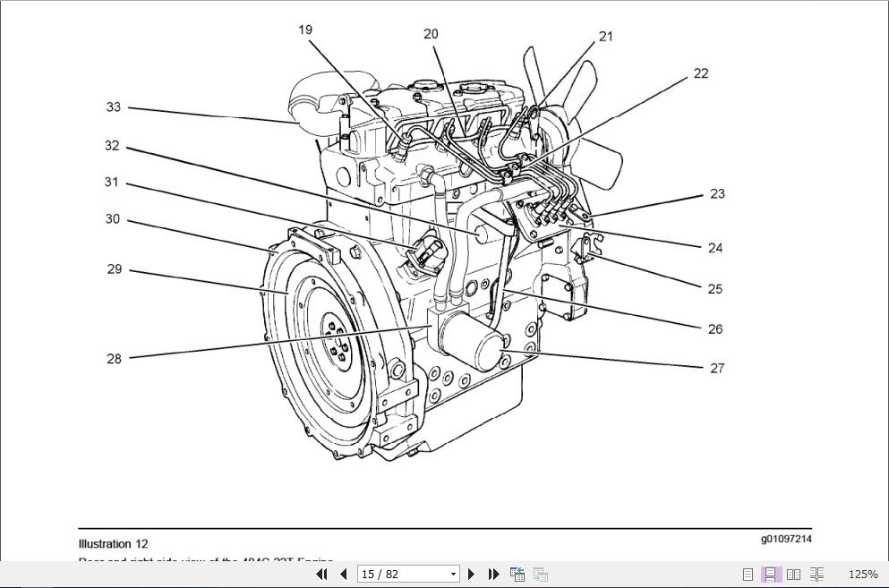Select the facing pages layout

pyautogui.click(x=794, y=574)
